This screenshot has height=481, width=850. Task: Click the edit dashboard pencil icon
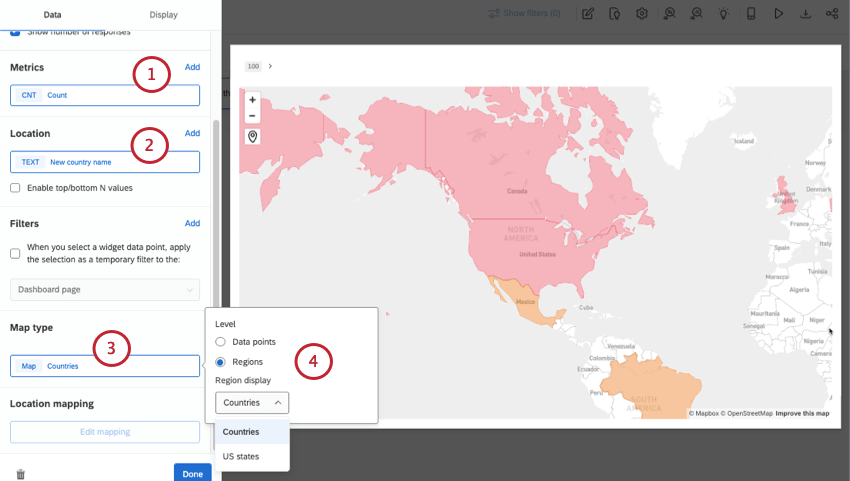point(588,14)
